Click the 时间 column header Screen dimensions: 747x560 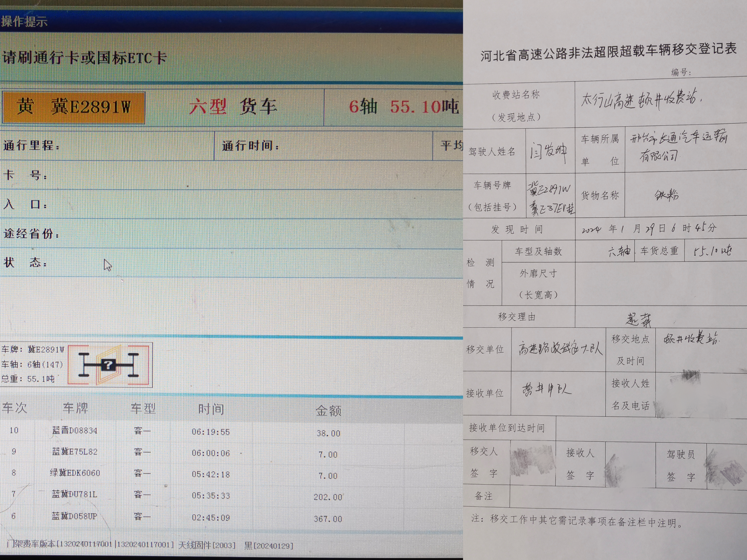point(211,409)
